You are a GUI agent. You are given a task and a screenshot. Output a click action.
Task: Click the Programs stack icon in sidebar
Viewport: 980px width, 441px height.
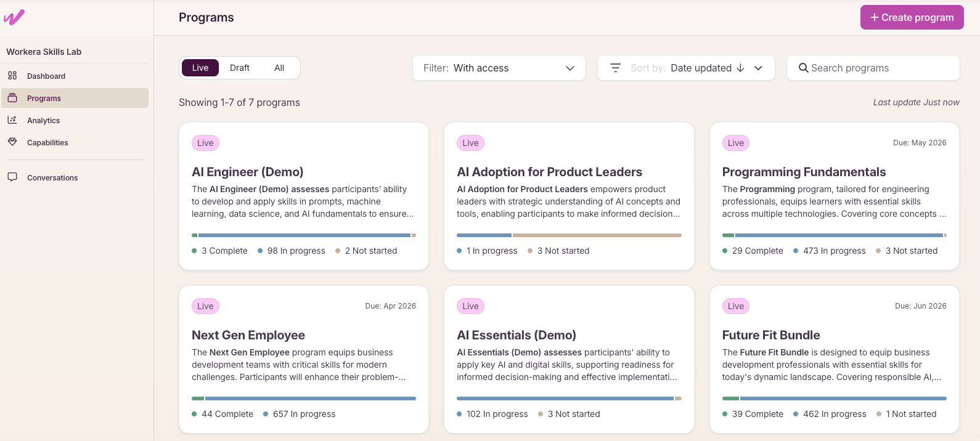click(12, 98)
